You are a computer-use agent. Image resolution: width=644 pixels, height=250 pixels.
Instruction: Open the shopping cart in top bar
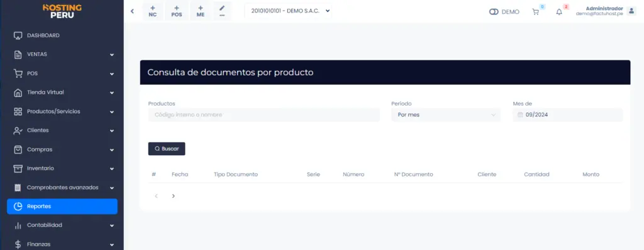coord(536,12)
